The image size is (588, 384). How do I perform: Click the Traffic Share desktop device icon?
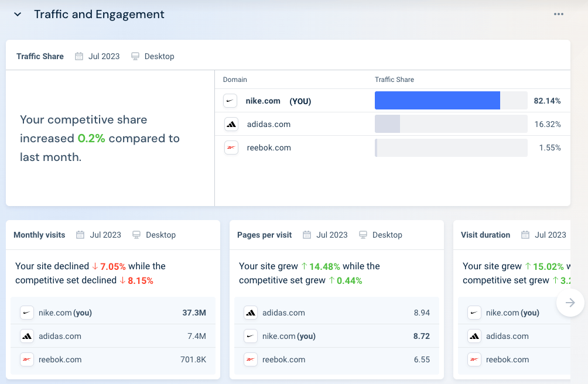pos(135,56)
